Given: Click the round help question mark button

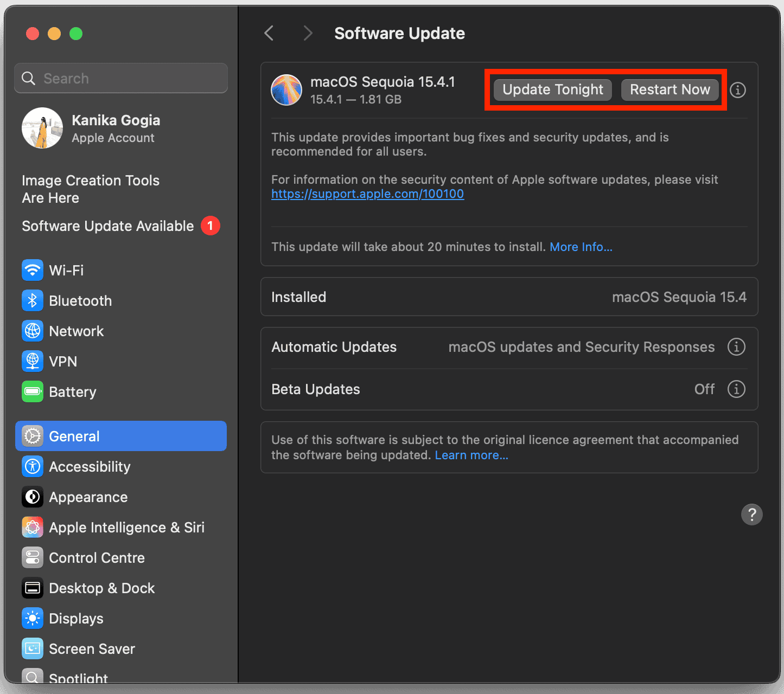Looking at the screenshot, I should (x=751, y=515).
